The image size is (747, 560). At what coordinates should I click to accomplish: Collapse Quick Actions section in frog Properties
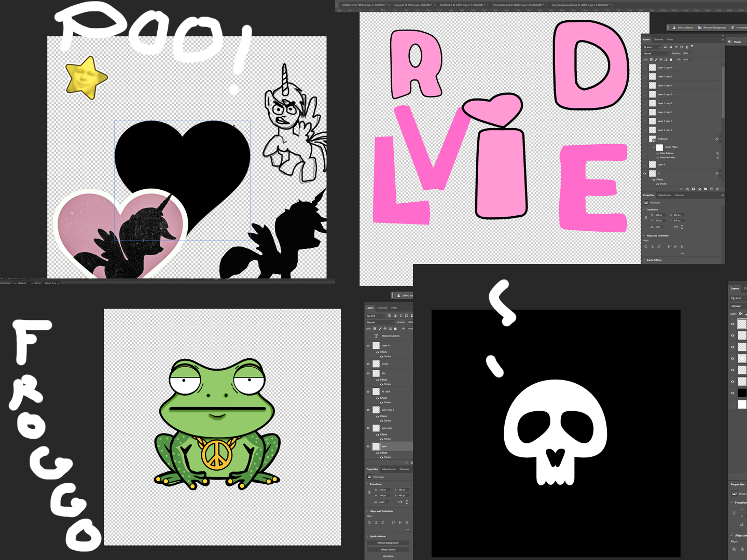pos(368,536)
